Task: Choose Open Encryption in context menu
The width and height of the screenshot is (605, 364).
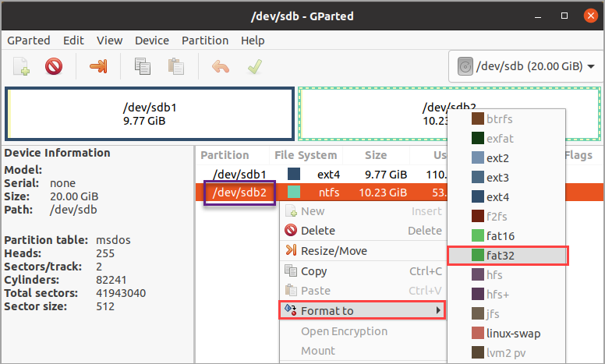Action: 363,331
